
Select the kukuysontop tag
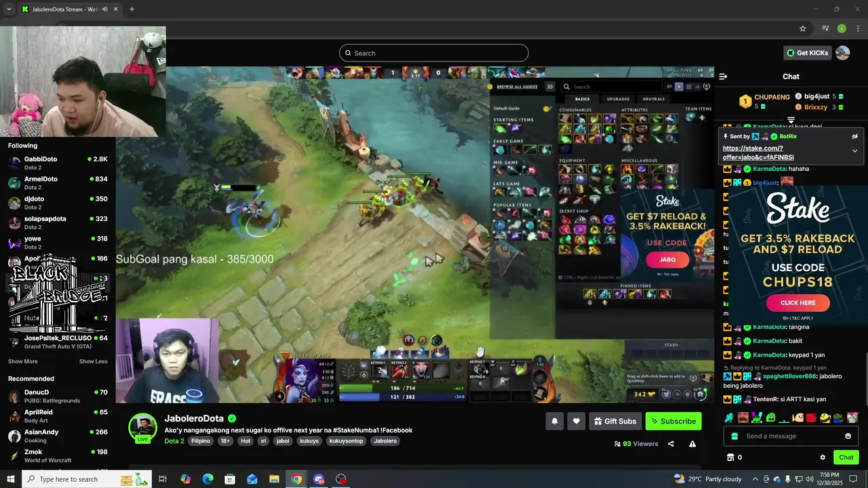pyautogui.click(x=347, y=441)
